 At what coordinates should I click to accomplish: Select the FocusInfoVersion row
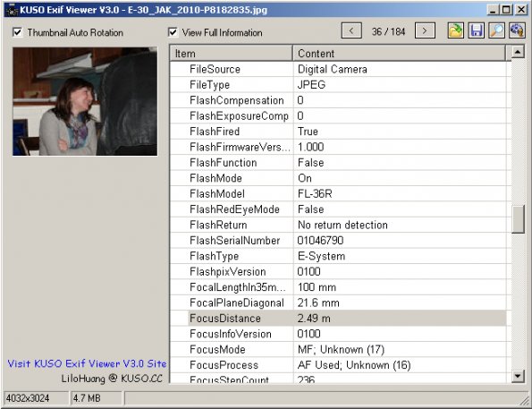[x=338, y=334]
